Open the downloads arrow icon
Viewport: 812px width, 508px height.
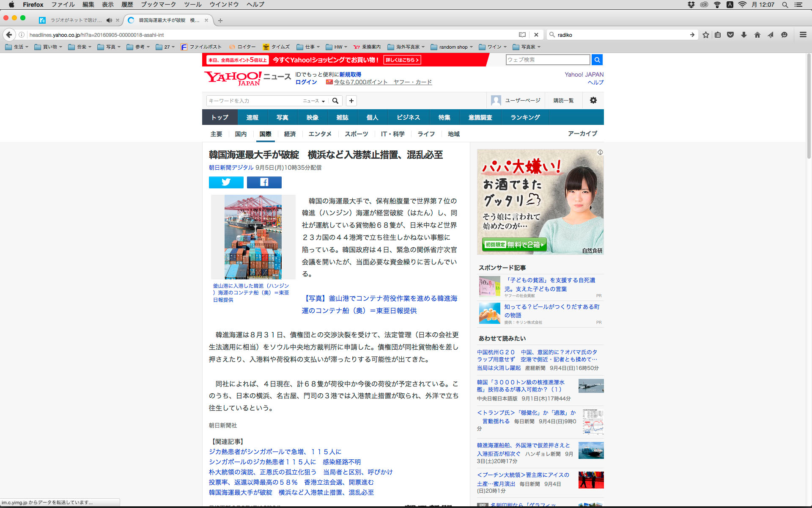[x=743, y=35]
